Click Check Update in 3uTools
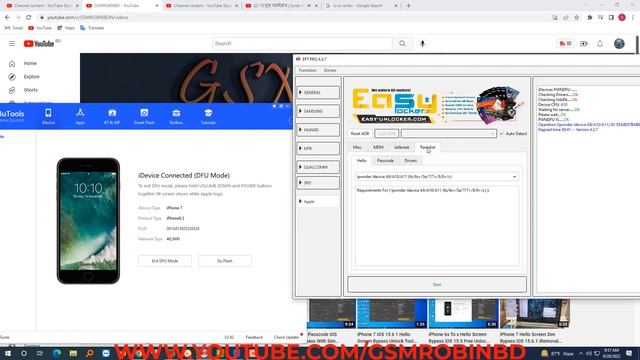The image size is (640, 360). (x=286, y=337)
